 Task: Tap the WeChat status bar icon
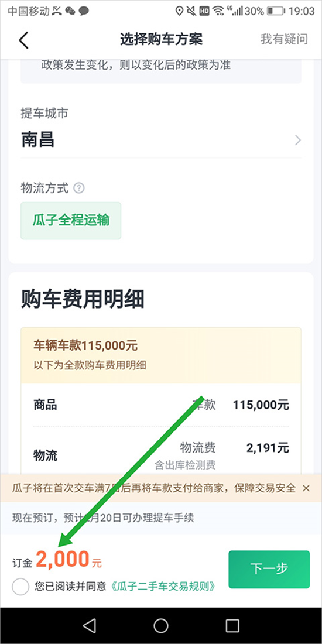[70, 11]
